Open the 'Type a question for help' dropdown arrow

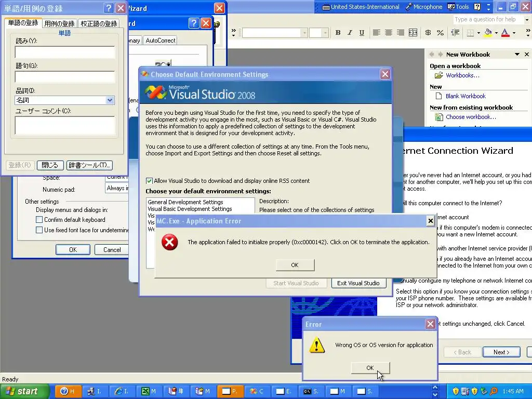tap(527, 20)
